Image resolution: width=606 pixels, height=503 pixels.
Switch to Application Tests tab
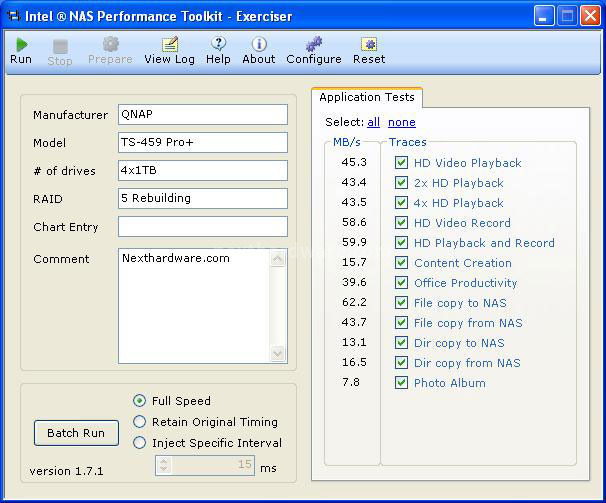tap(367, 97)
